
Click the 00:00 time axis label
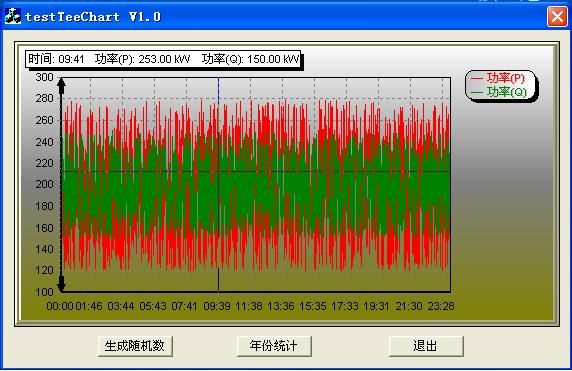(60, 306)
